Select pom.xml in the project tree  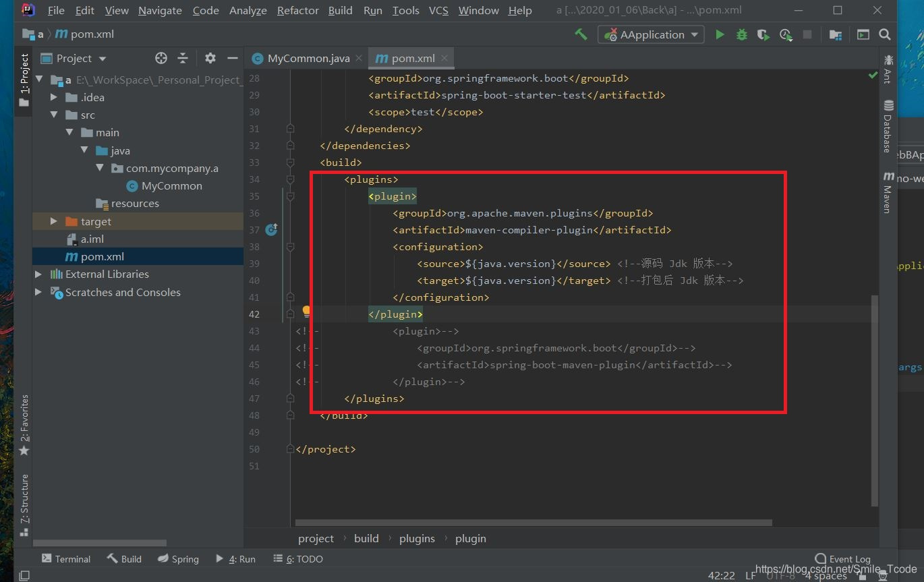[94, 256]
